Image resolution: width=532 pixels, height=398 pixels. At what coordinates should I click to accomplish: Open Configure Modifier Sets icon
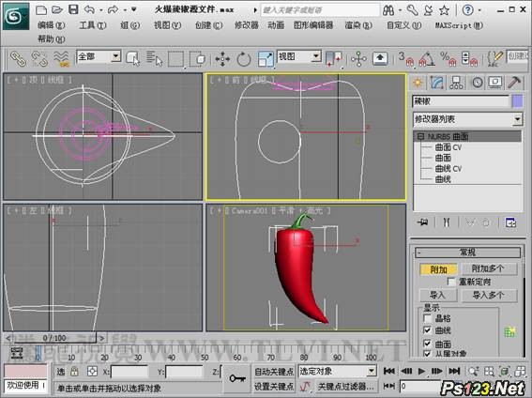click(510, 222)
